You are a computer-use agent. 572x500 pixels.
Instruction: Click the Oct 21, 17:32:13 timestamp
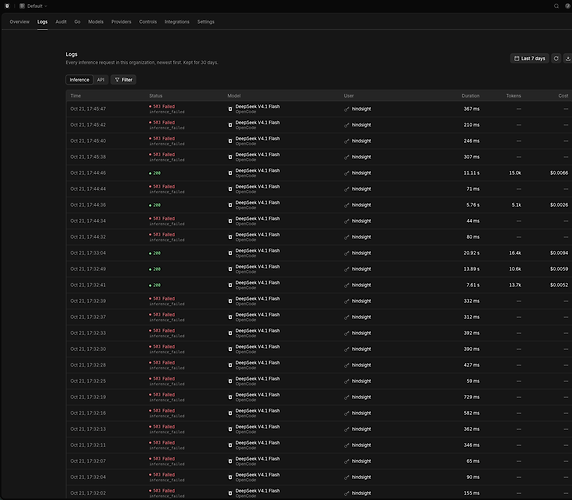[x=88, y=429]
